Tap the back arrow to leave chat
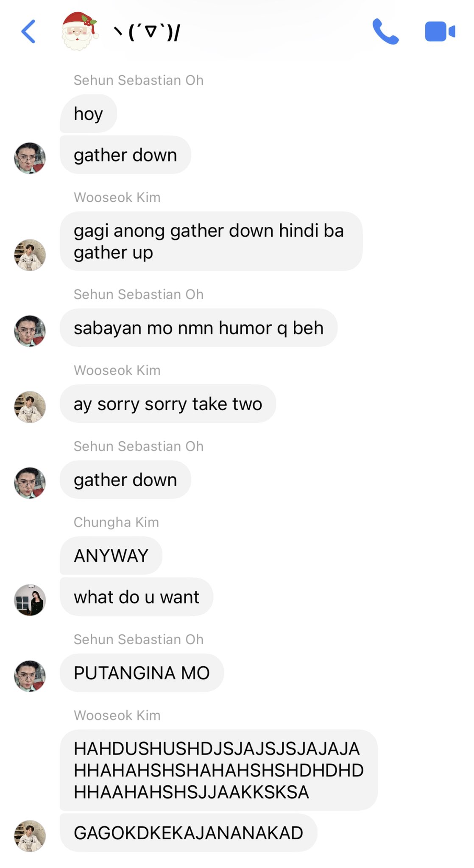Viewport: 474px width, 868px height. coord(28,32)
